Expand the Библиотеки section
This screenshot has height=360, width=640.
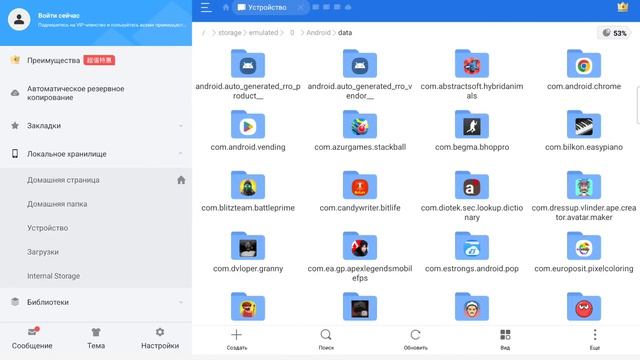point(96,302)
